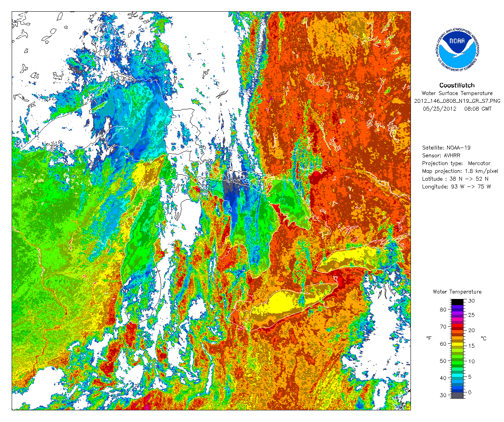The width and height of the screenshot is (504, 422).
Task: Click the 'Longitude: 93 W -> 75 W' line
Action: coord(456,187)
